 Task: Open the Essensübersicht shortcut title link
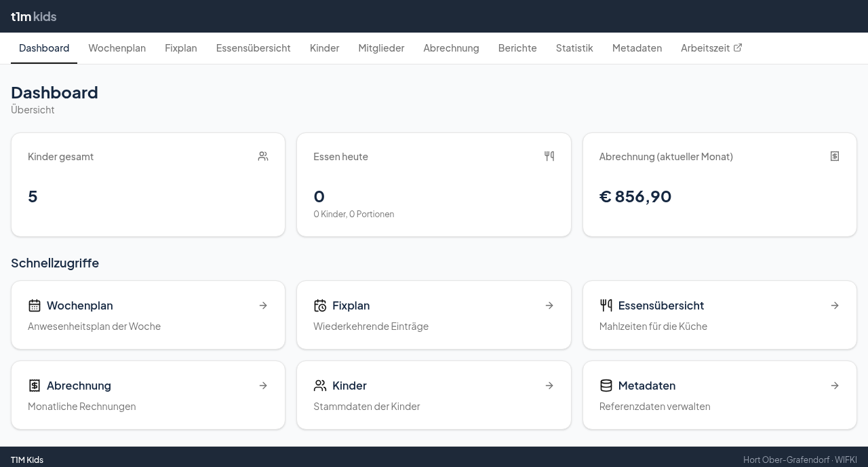661,305
